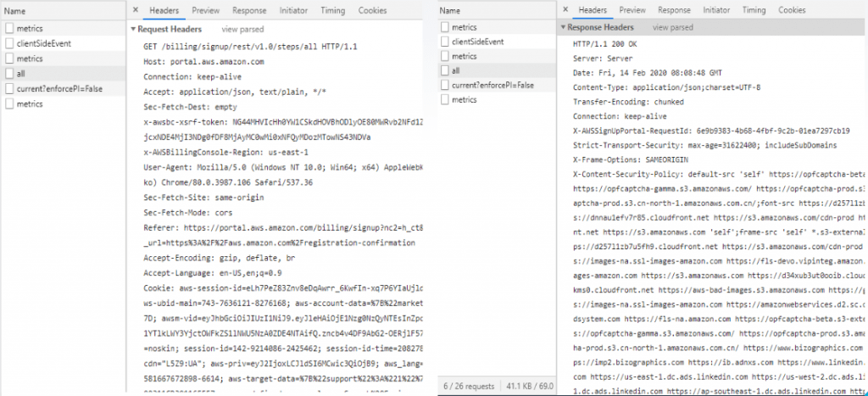Click the Strict-Transport-Security header line

(704, 145)
